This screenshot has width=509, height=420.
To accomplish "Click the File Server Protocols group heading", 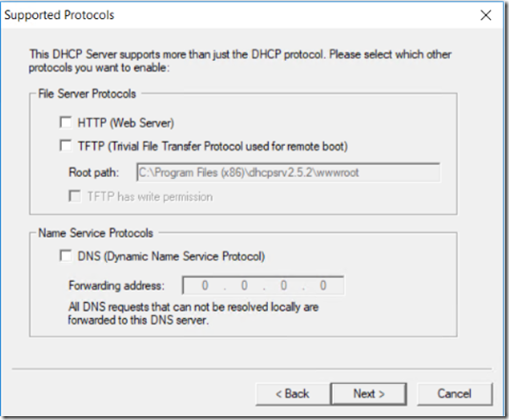I will 87,93.
